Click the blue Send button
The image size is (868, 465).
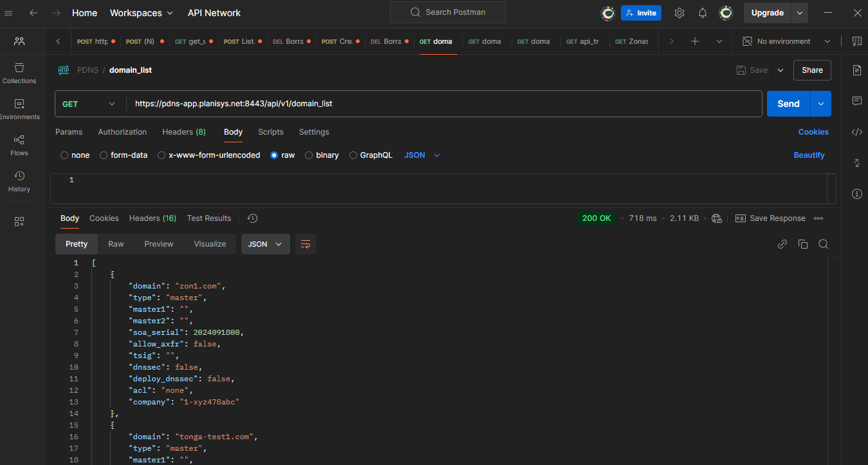pyautogui.click(x=788, y=104)
